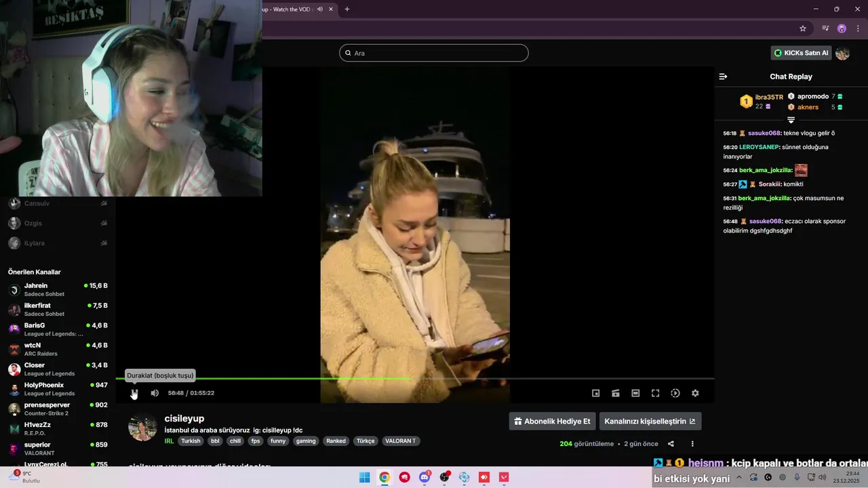Share the VOD using share icon

[x=671, y=444]
